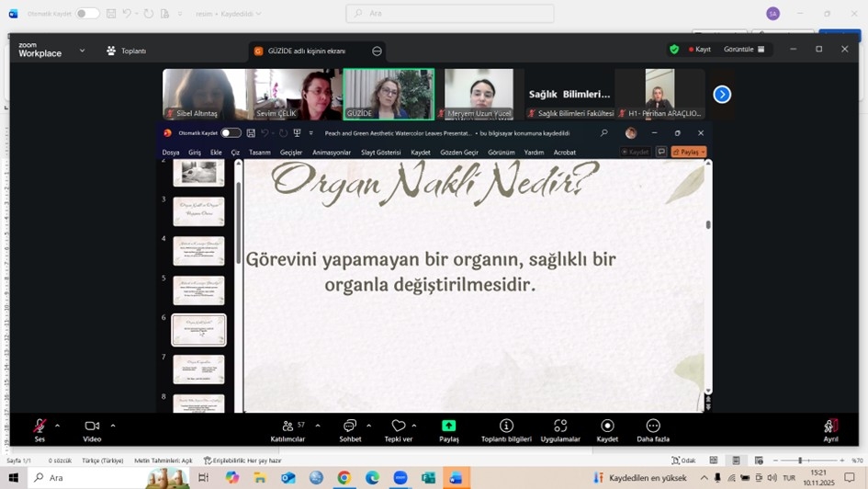The height and width of the screenshot is (489, 868).
Task: Click the Ara search field at top
Action: point(450,14)
